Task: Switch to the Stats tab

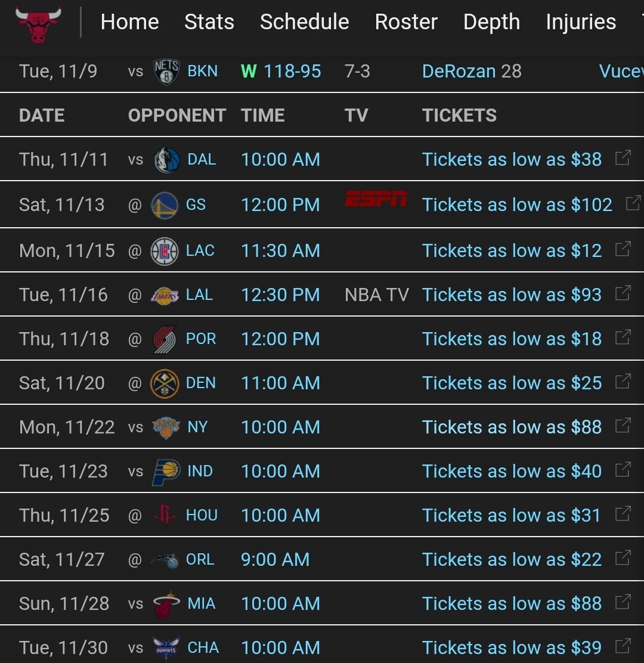Action: [x=209, y=22]
